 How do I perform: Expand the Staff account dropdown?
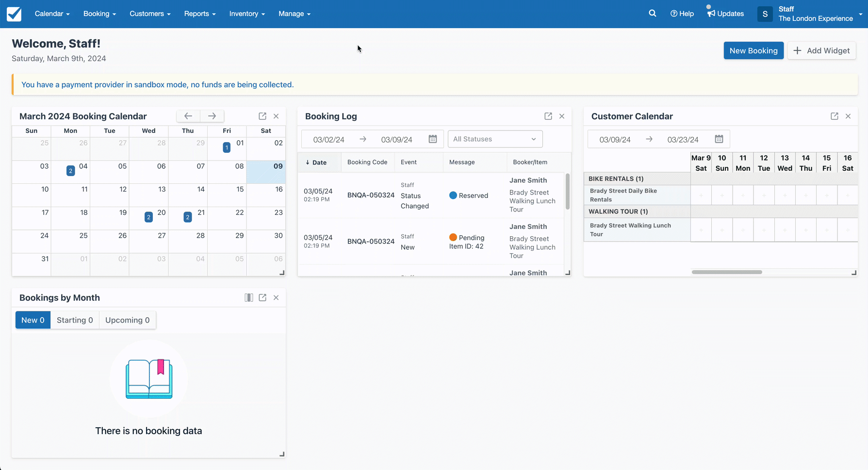(860, 14)
